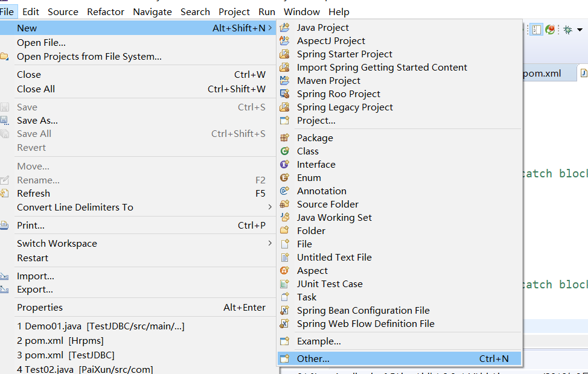Click the AspectJ Project icon
Viewport: 588px width, 374px height.
tap(284, 40)
